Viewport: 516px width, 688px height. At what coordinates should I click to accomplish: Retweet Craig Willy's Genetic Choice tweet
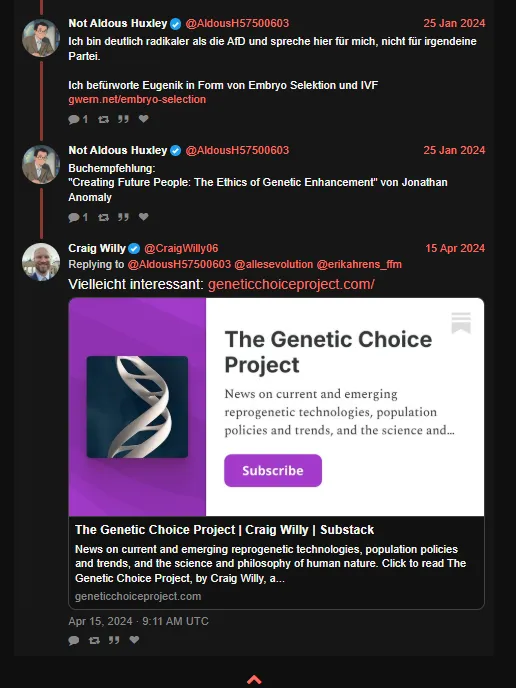(94, 640)
